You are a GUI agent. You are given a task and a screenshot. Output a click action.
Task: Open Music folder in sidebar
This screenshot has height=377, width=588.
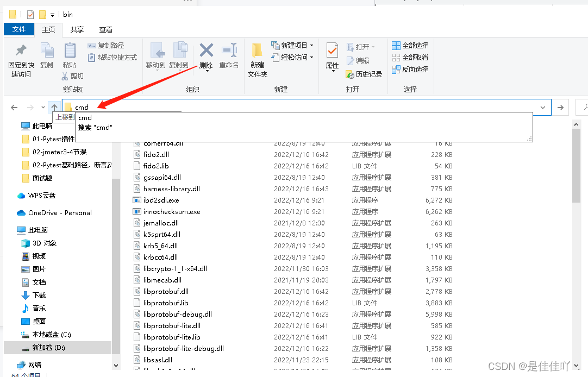(x=34, y=309)
